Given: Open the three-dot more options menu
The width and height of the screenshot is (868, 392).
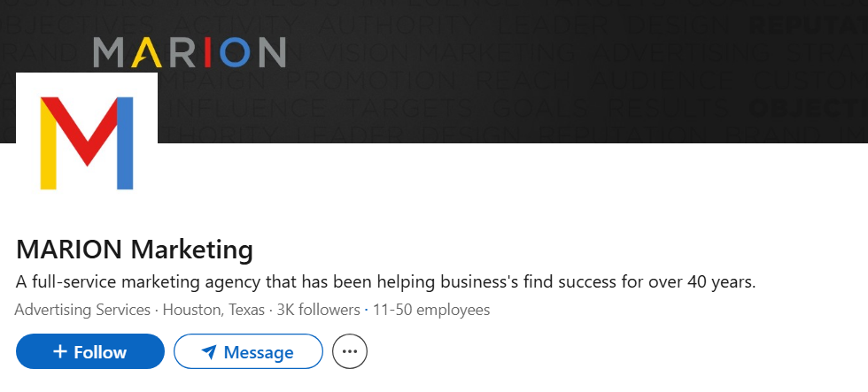Looking at the screenshot, I should click(350, 351).
